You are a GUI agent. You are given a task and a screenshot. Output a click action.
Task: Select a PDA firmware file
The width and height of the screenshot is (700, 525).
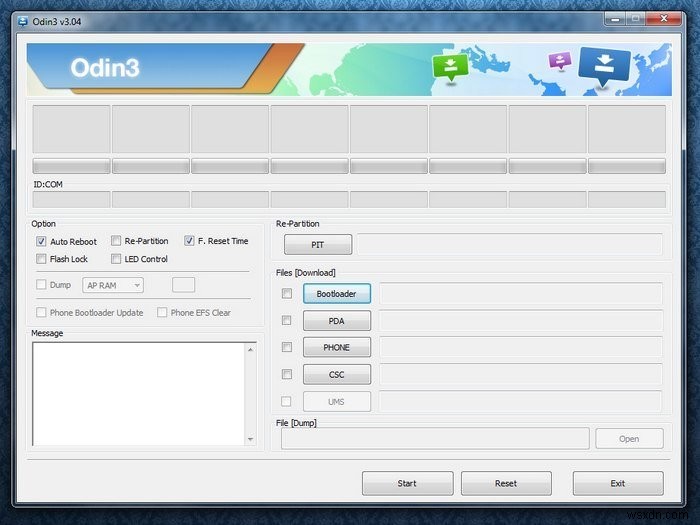[337, 321]
